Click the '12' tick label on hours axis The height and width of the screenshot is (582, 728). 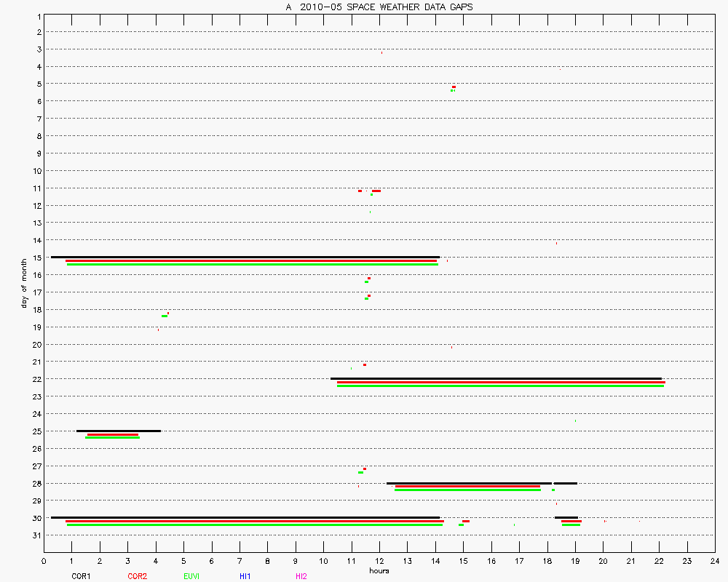pyautogui.click(x=379, y=561)
